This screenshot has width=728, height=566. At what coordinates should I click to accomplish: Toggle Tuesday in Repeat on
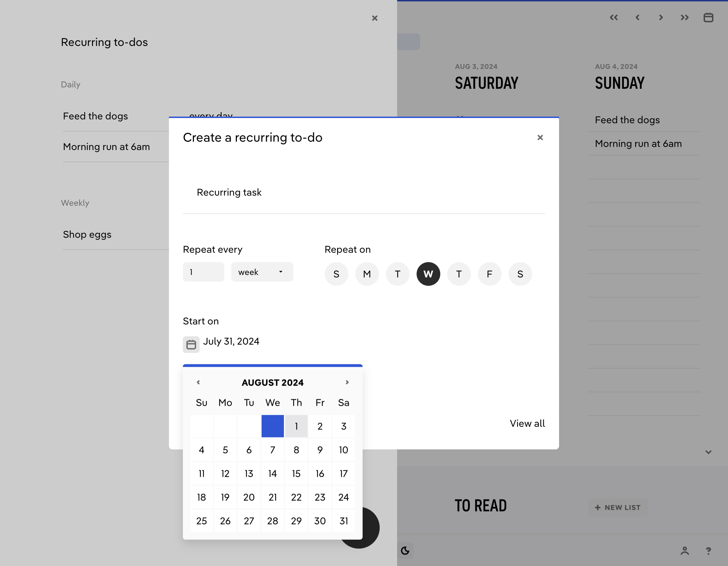(397, 274)
